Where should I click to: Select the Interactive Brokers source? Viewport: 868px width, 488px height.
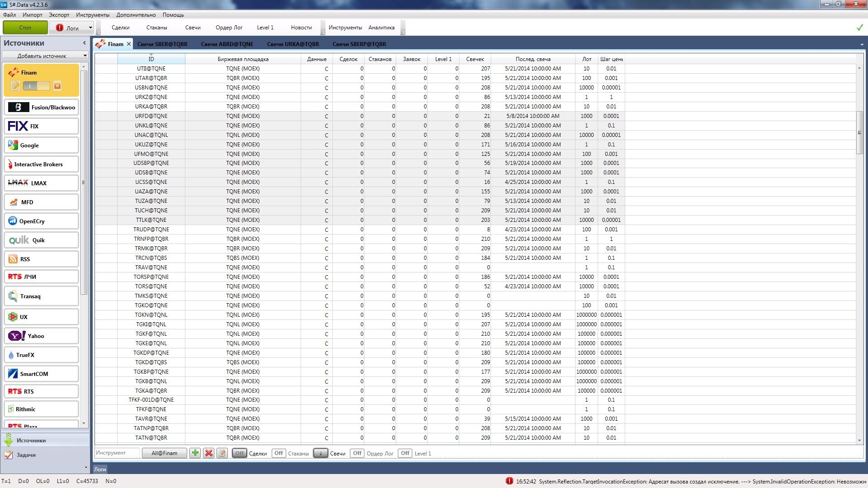coord(42,164)
